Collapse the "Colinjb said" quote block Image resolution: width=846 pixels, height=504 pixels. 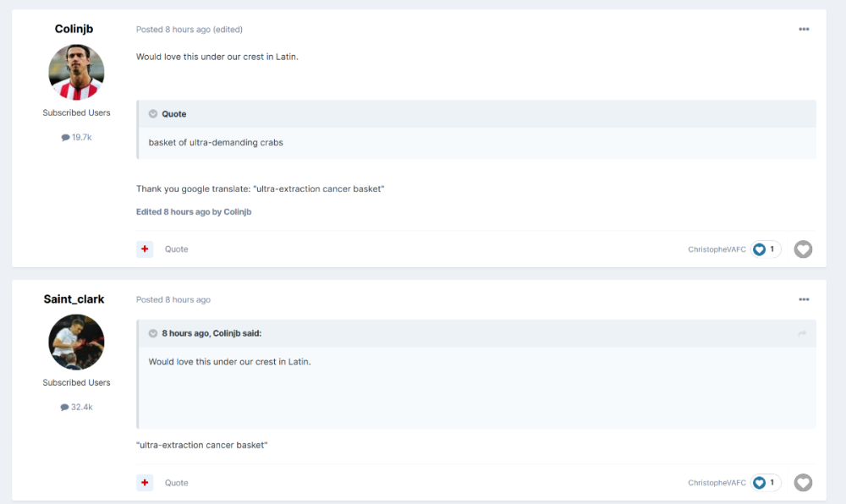153,333
